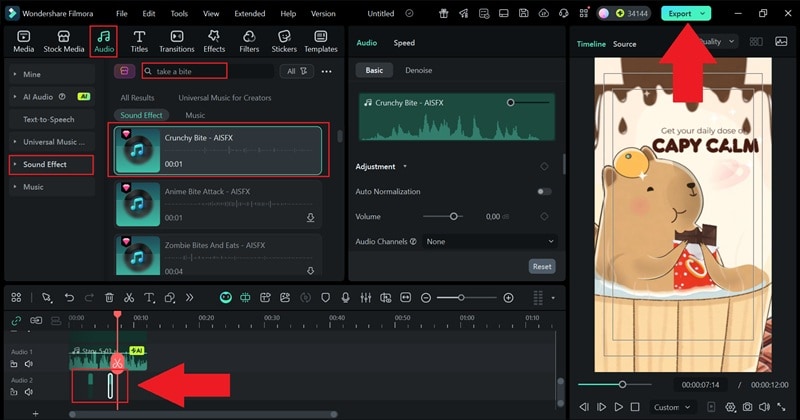Viewport: 800px width, 420px height.
Task: Open the Media tab
Action: [23, 41]
